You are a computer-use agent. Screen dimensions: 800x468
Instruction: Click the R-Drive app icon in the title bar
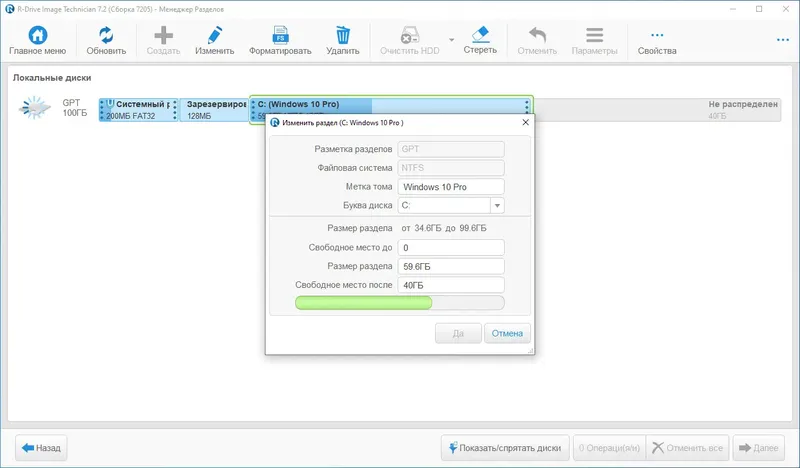tap(9, 9)
